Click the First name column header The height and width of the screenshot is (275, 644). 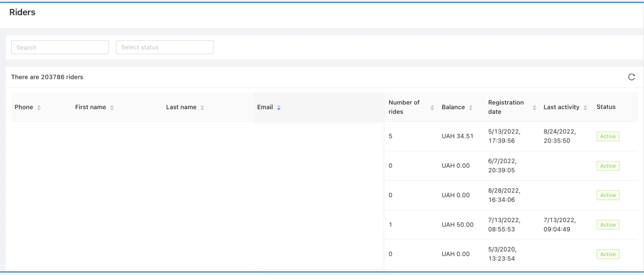coord(90,107)
